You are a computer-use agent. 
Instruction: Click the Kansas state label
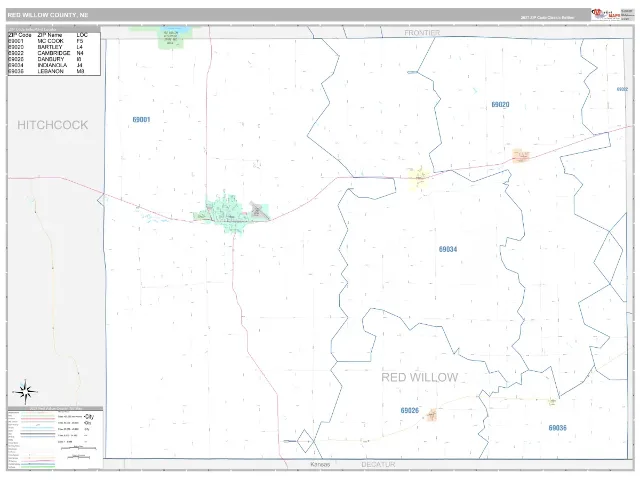(x=320, y=464)
